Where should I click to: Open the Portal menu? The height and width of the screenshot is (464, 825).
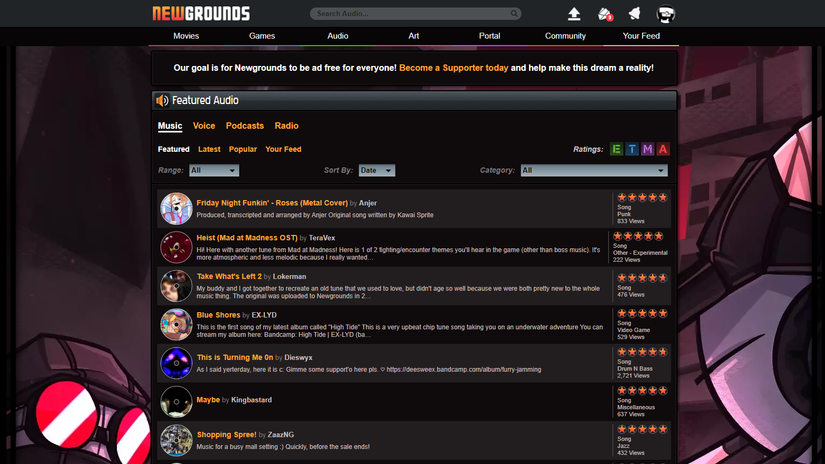[x=489, y=36]
